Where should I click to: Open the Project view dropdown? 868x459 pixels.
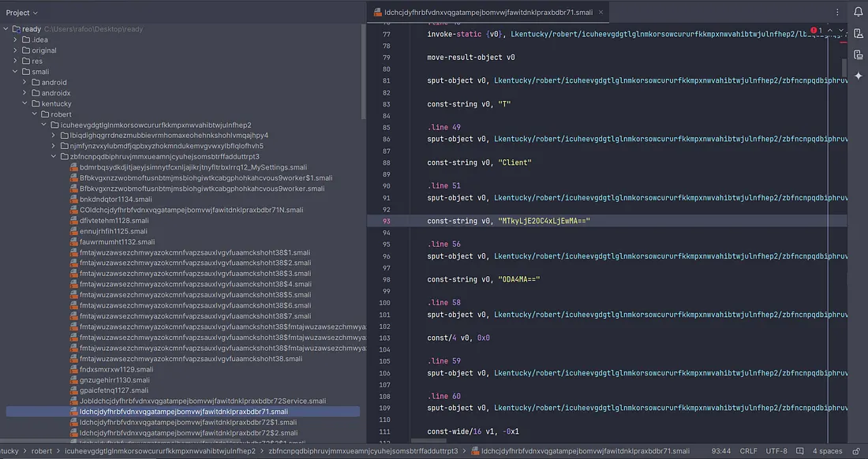coord(22,13)
